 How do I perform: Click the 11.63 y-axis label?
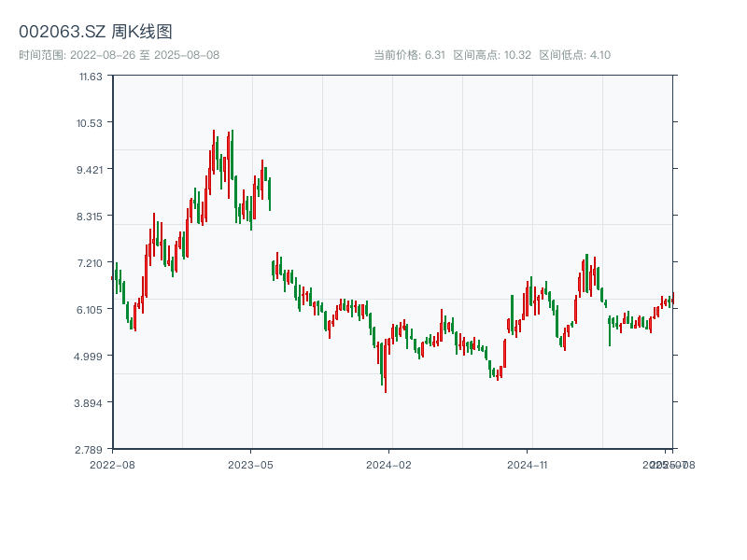pyautogui.click(x=91, y=76)
